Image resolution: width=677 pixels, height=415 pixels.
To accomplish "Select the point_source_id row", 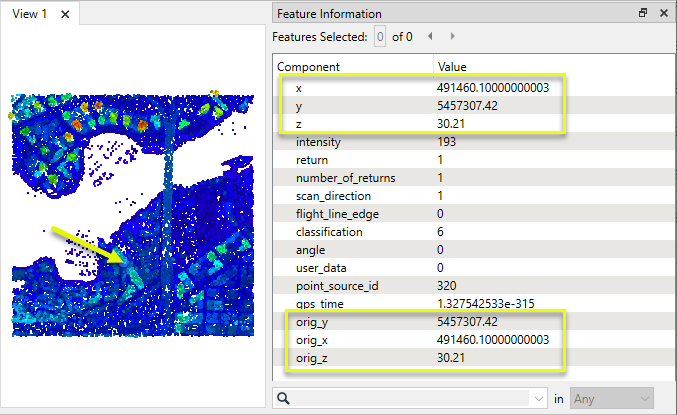I will click(336, 286).
